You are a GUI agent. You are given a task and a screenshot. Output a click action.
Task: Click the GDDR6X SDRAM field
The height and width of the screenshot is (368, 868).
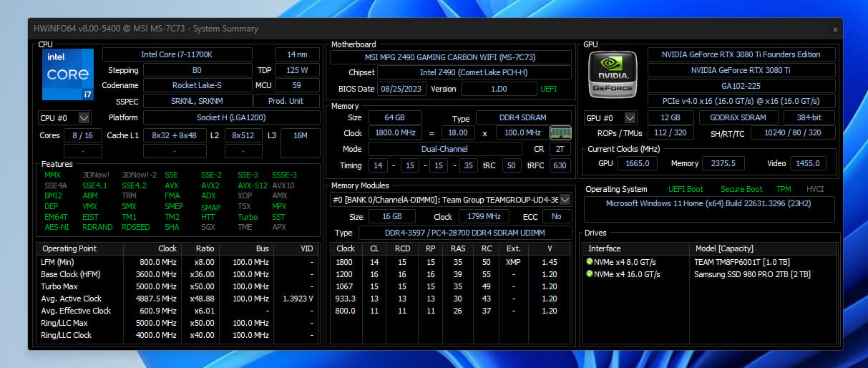(x=738, y=117)
